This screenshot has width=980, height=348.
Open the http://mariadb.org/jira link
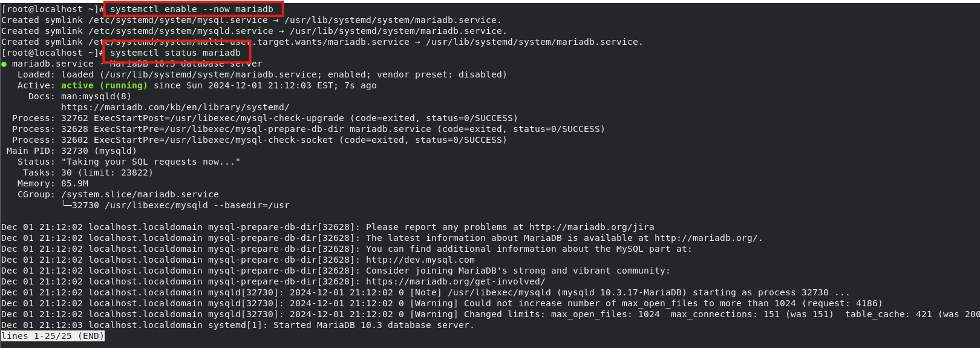pyautogui.click(x=592, y=227)
